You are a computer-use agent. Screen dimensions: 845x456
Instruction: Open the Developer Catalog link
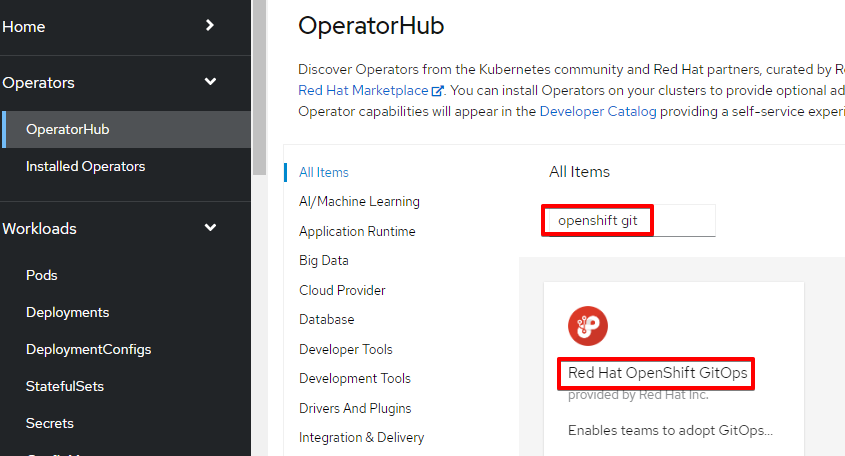pyautogui.click(x=598, y=112)
